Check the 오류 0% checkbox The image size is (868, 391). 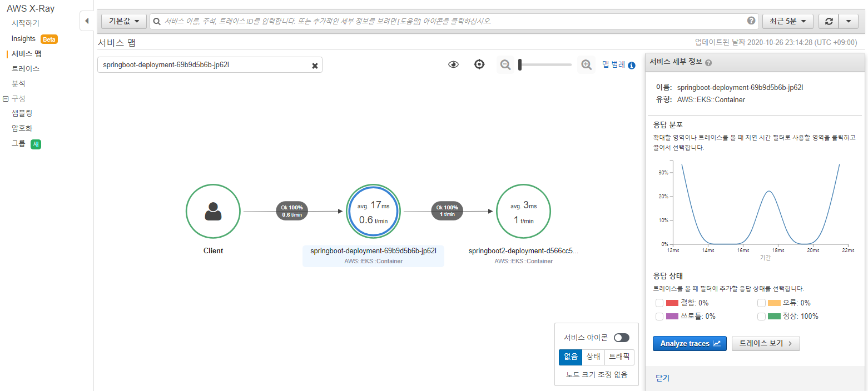[x=761, y=303]
